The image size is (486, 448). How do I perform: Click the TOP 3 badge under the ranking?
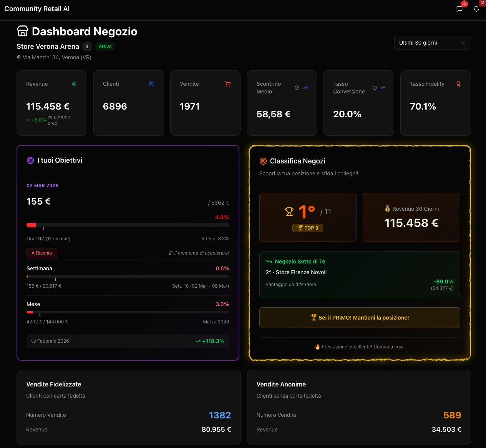(307, 228)
